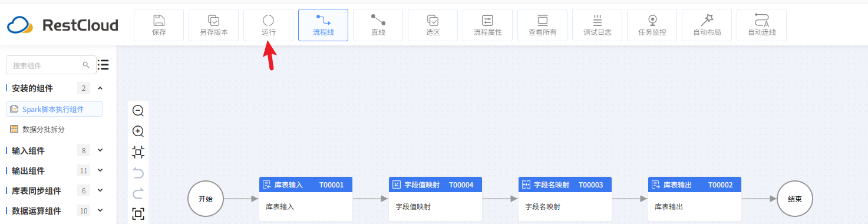Select the 流程线 flow line tool
The image size is (868, 224).
tap(324, 25)
